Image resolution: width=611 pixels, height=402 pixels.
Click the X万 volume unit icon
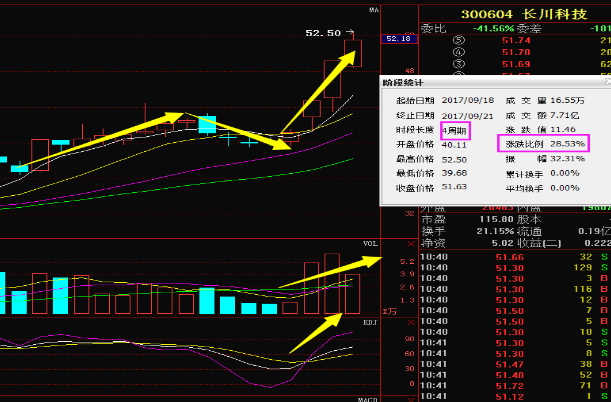(409, 313)
